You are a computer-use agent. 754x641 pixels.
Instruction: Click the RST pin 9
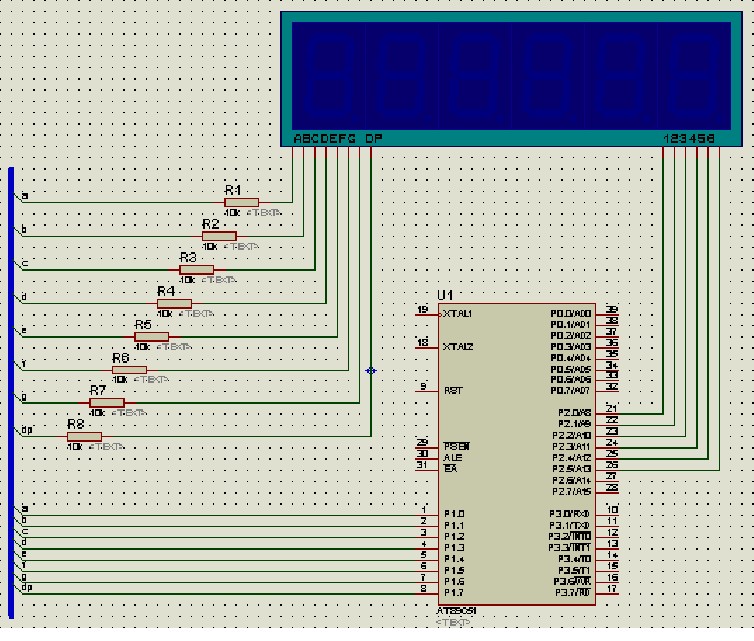(x=427, y=391)
